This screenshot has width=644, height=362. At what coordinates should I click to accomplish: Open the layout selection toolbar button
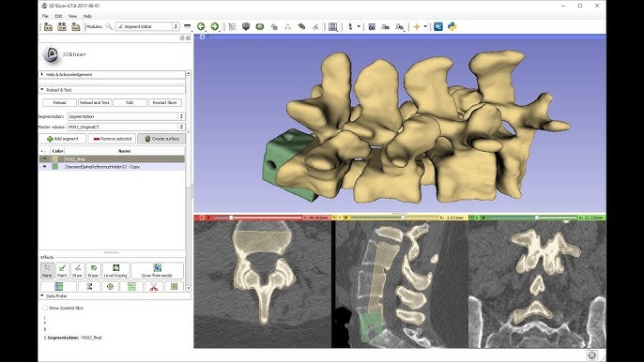(333, 26)
